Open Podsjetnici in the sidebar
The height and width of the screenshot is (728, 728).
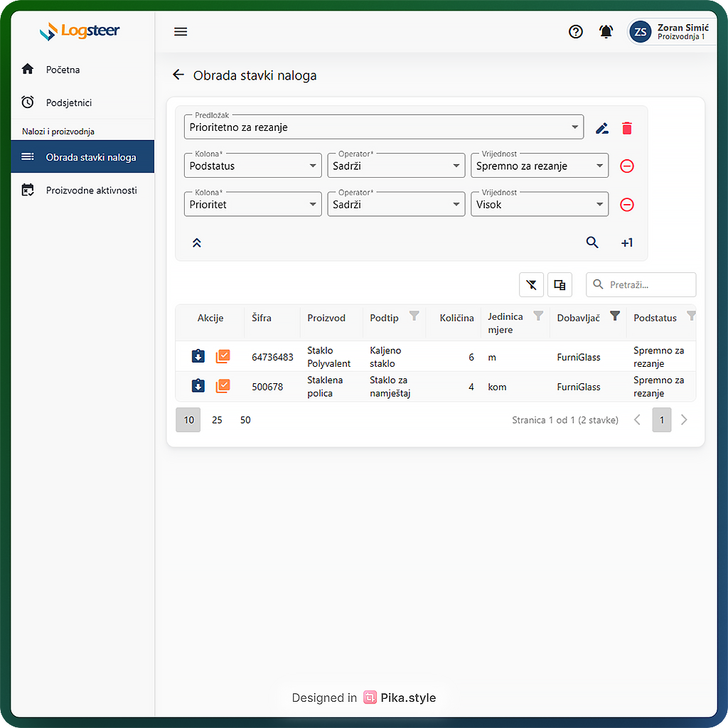69,102
